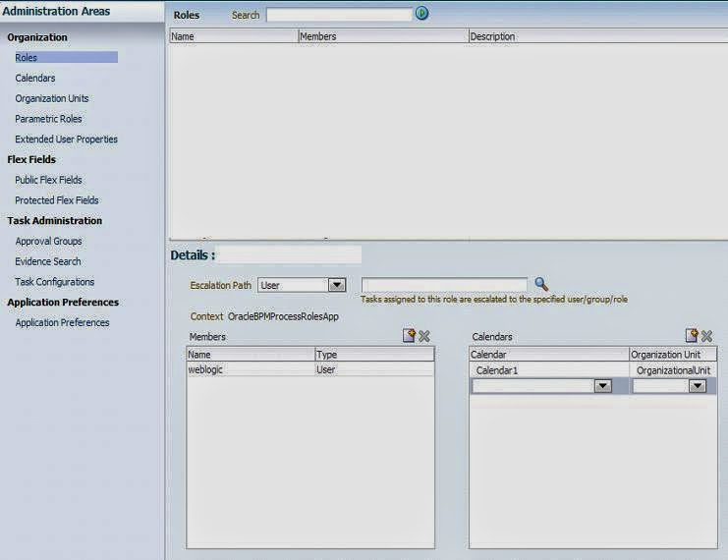Go to Approval Groups
The image size is (728, 560).
point(48,242)
